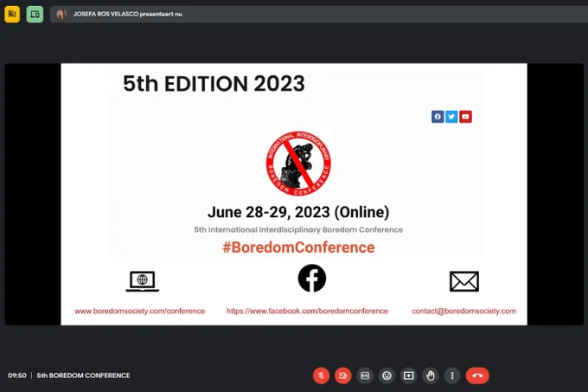588x392 pixels.
Task: Click the contact@boredomsociety.com email address
Action: pos(463,311)
